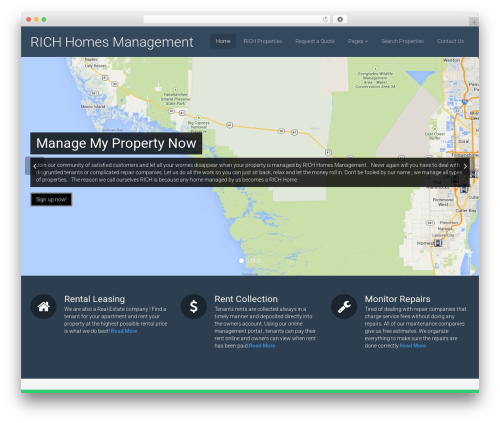Click the download icon next to the address bar
The image size is (500, 423).
[340, 19]
